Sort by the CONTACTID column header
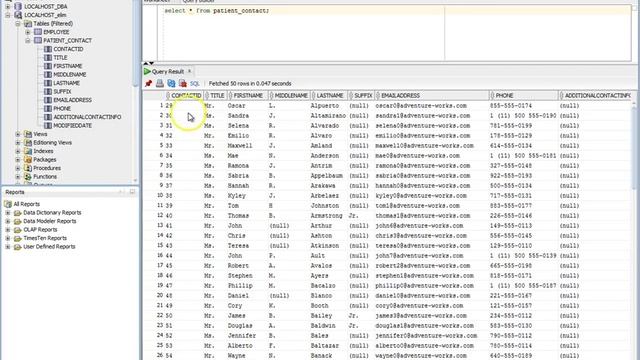The height and width of the screenshot is (360, 640). 184,96
